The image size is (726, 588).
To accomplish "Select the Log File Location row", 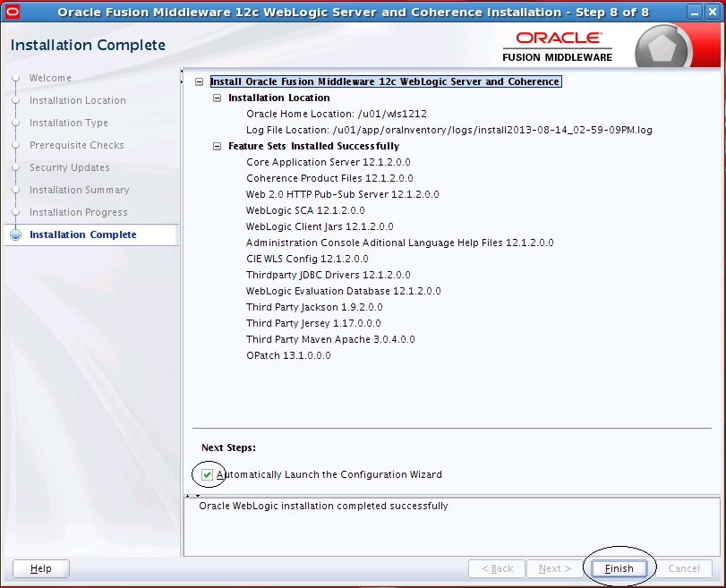I will point(449,130).
